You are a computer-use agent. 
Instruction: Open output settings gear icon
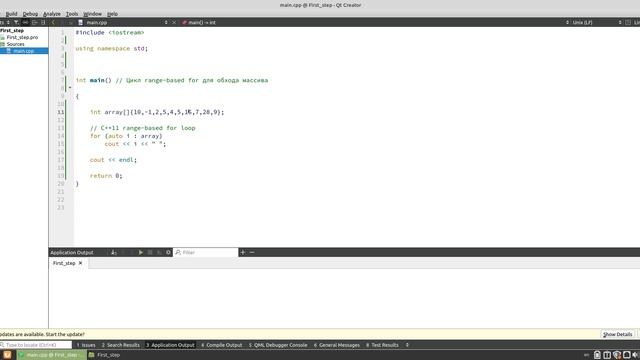coord(168,253)
